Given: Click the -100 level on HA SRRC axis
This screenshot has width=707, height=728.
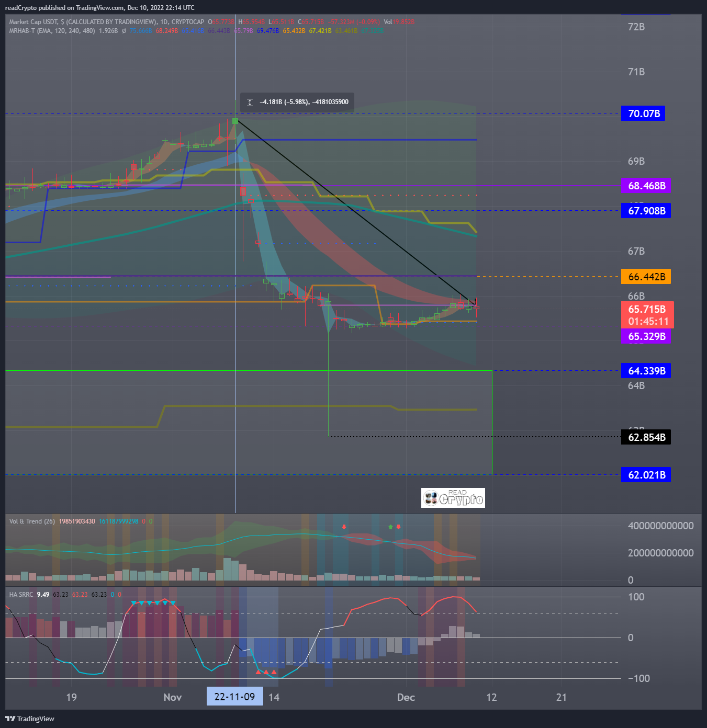Looking at the screenshot, I should [639, 678].
